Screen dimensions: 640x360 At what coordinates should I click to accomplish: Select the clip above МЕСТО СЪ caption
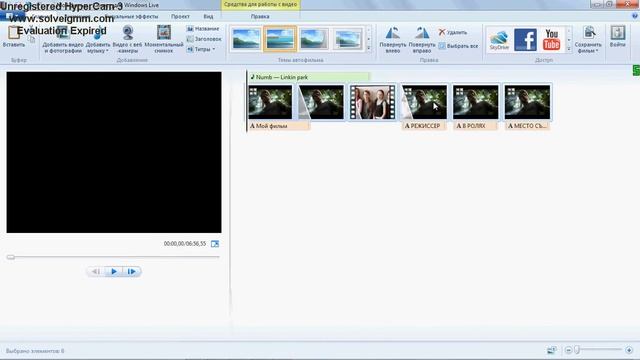click(x=527, y=102)
